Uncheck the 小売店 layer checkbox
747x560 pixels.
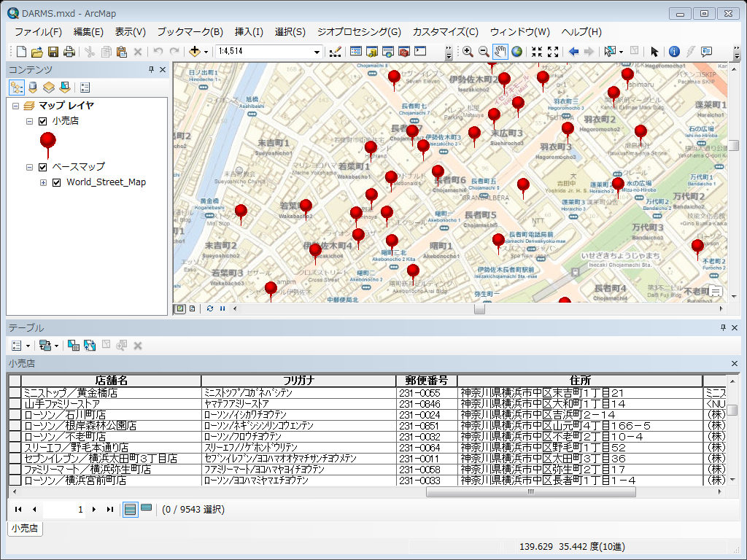42,122
